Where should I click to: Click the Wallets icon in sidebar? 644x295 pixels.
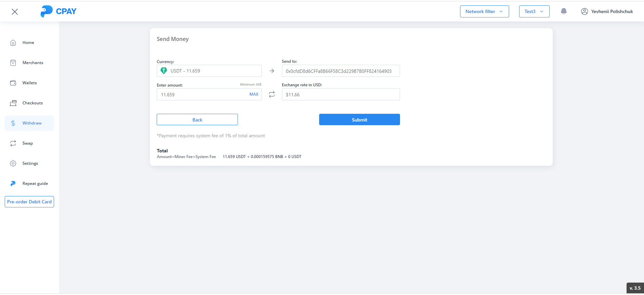pyautogui.click(x=13, y=83)
